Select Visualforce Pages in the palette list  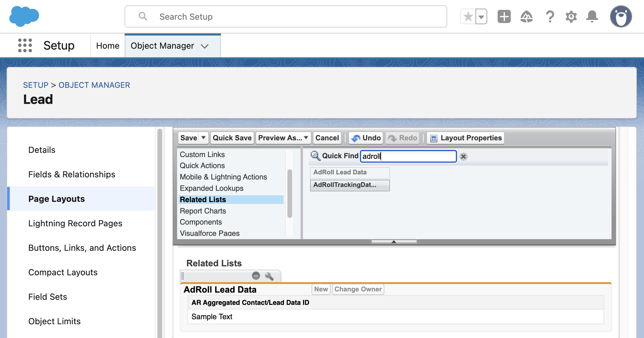pos(231,233)
